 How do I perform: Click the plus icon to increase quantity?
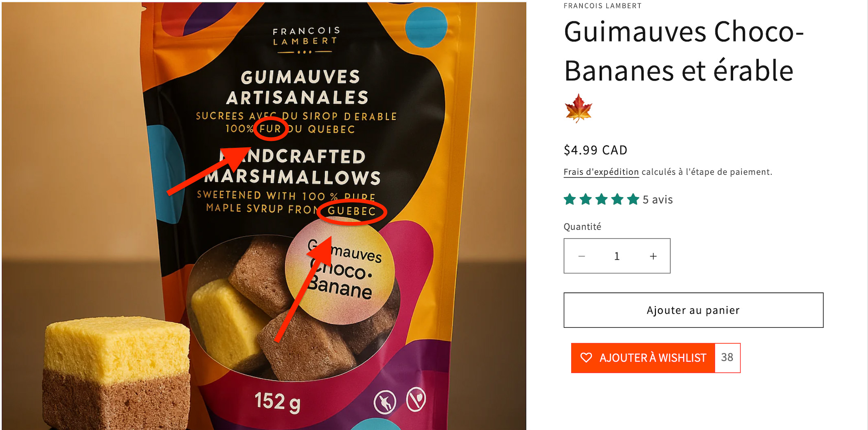click(x=653, y=256)
